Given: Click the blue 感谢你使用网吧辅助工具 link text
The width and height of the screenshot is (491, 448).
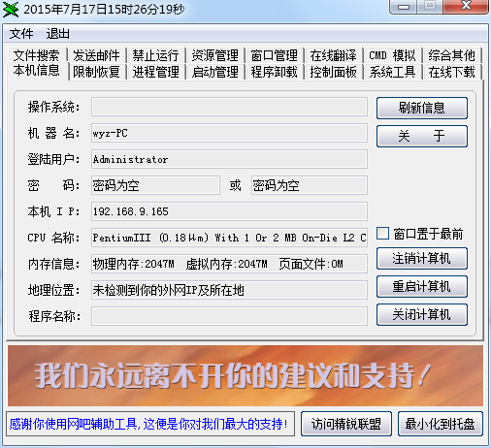Looking at the screenshot, I should point(148,424).
